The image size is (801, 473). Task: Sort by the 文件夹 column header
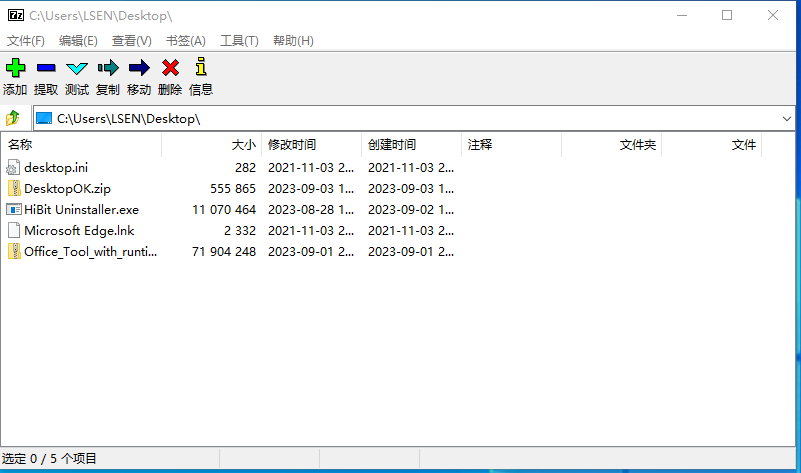tap(611, 145)
